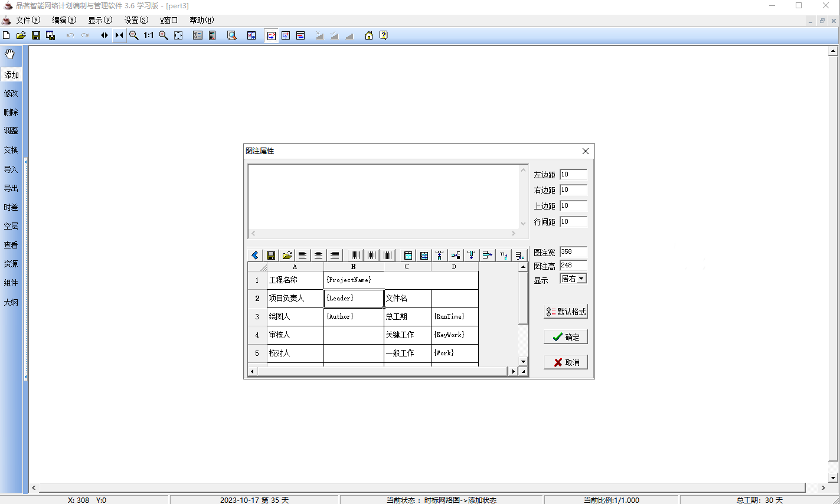This screenshot has width=840, height=504.
Task: Click the scroll-down arrow in legend grid
Action: [x=523, y=361]
